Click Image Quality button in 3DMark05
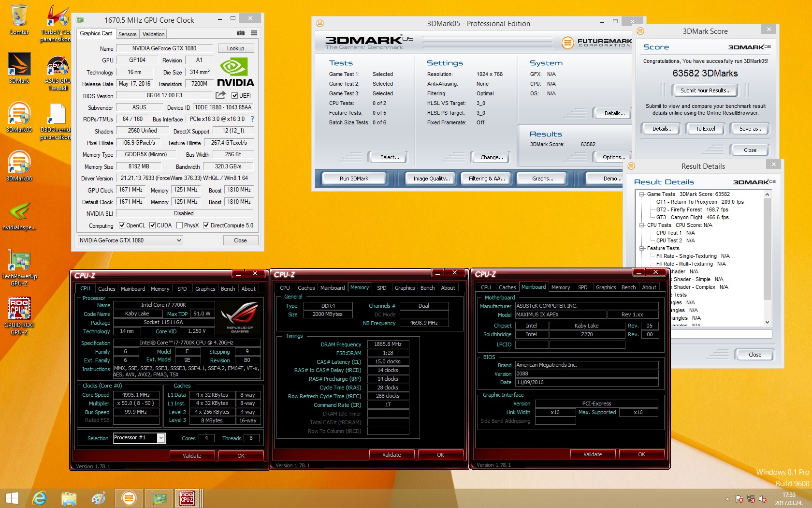This screenshot has width=812, height=508. click(431, 179)
